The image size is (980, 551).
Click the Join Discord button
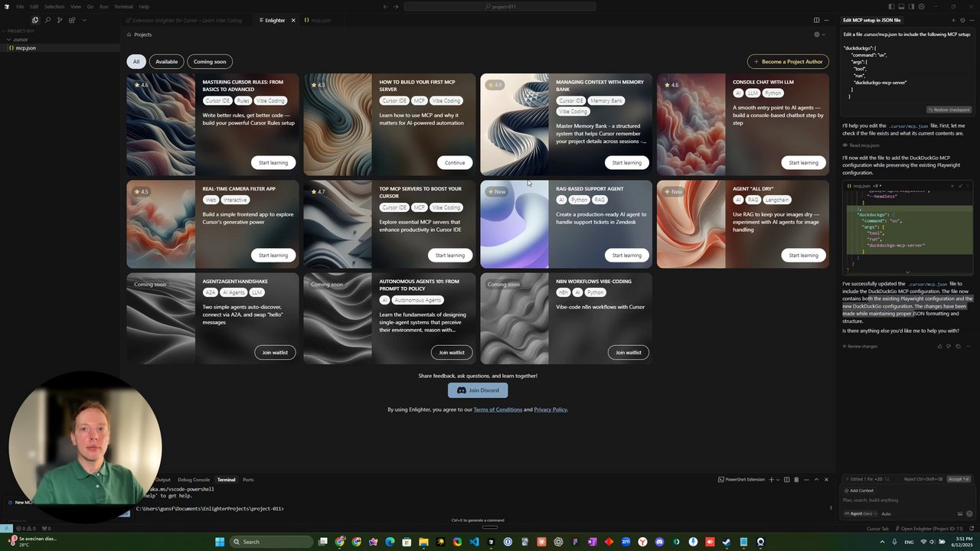[478, 390]
